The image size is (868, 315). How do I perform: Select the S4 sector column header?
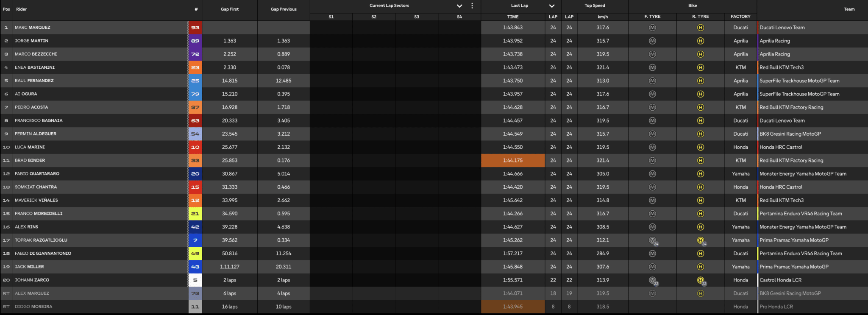point(459,17)
